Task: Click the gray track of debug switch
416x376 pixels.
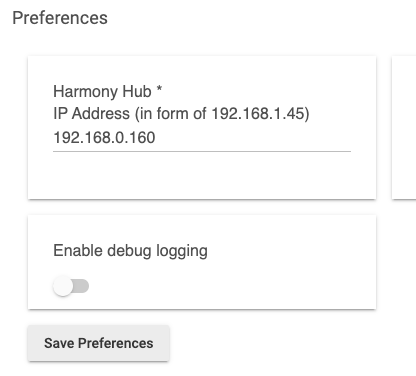Action: coord(82,286)
